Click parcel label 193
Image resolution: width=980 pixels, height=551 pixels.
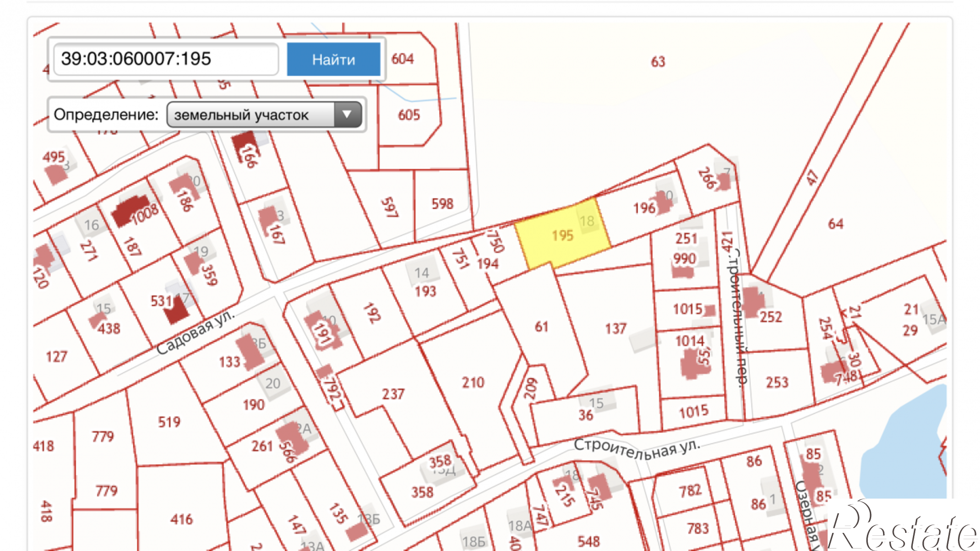pyautogui.click(x=425, y=291)
